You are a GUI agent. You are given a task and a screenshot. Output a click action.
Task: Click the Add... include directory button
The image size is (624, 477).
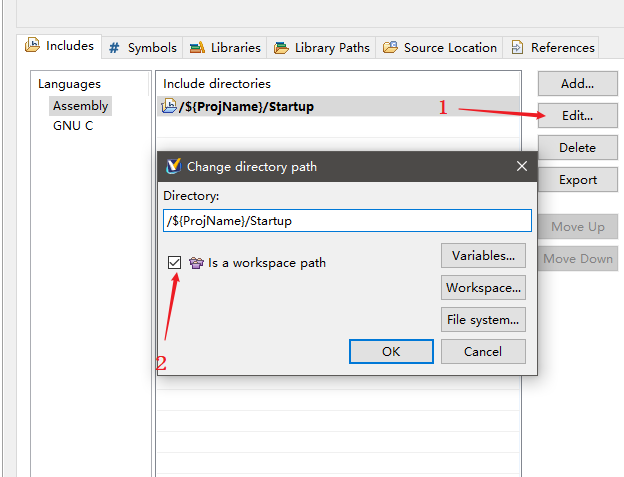[577, 84]
